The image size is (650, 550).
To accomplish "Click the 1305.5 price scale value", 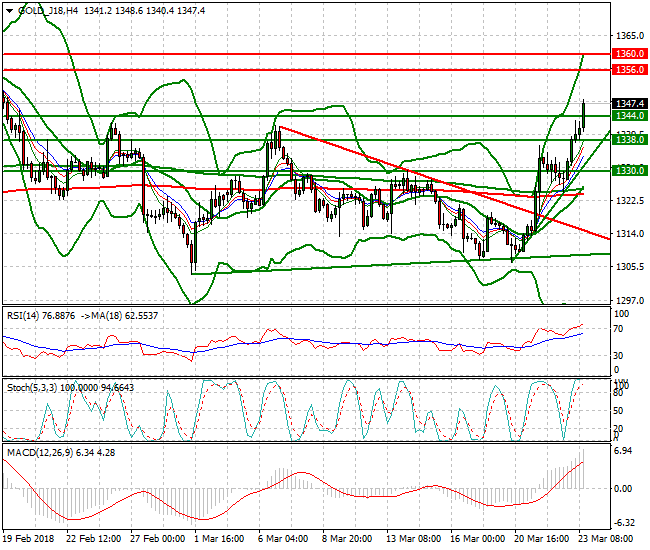I will click(630, 267).
